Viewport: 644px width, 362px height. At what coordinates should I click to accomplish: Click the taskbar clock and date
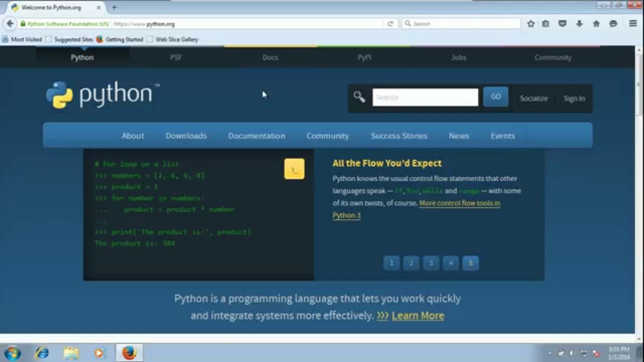pyautogui.click(x=619, y=352)
